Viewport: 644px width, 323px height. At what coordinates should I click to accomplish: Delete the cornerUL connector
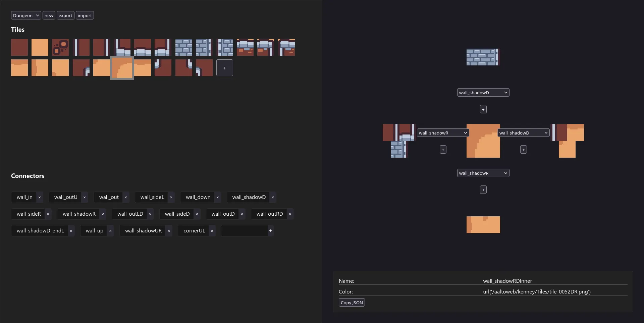212,231
